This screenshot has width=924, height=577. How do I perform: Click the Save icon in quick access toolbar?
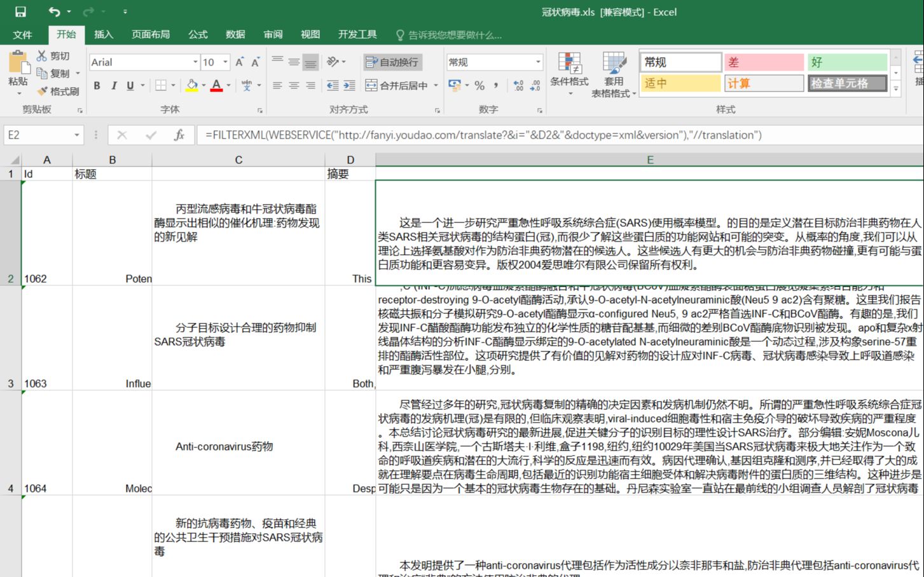click(20, 11)
